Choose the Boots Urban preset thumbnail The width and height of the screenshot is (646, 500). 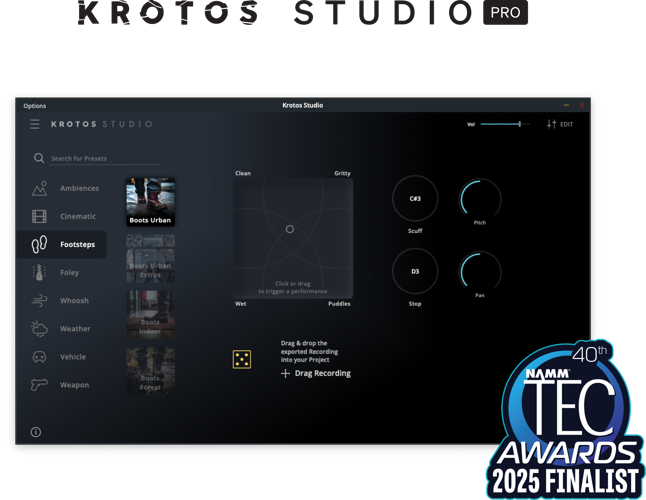tap(150, 202)
